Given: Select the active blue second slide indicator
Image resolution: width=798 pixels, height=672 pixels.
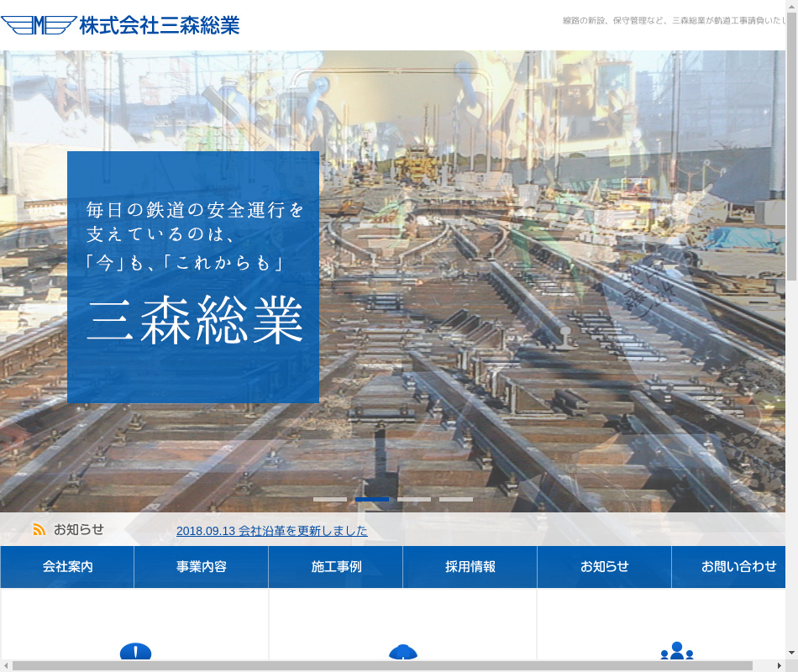Looking at the screenshot, I should tap(372, 499).
